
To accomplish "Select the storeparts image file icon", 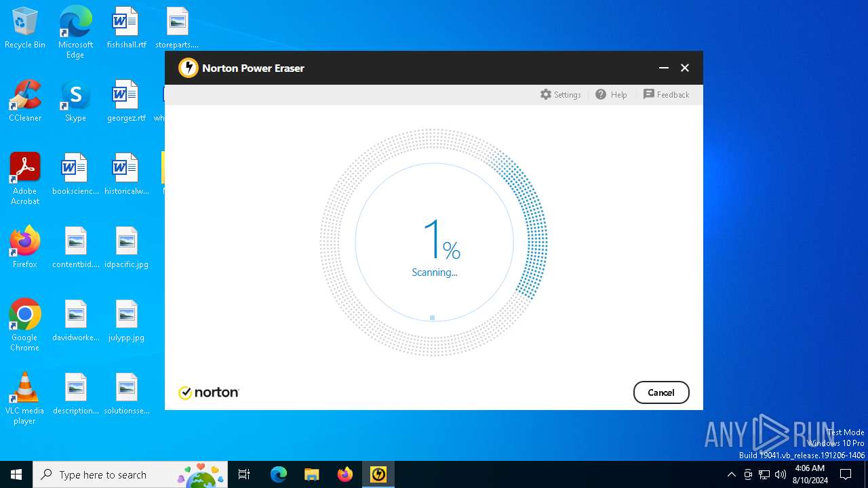I will pos(177,28).
